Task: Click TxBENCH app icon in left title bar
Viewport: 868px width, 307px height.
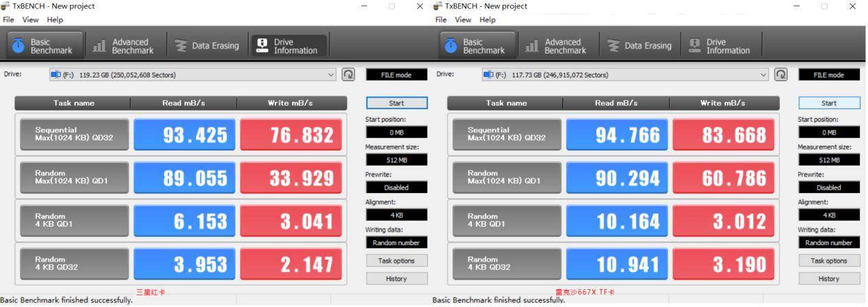Action: coord(5,5)
